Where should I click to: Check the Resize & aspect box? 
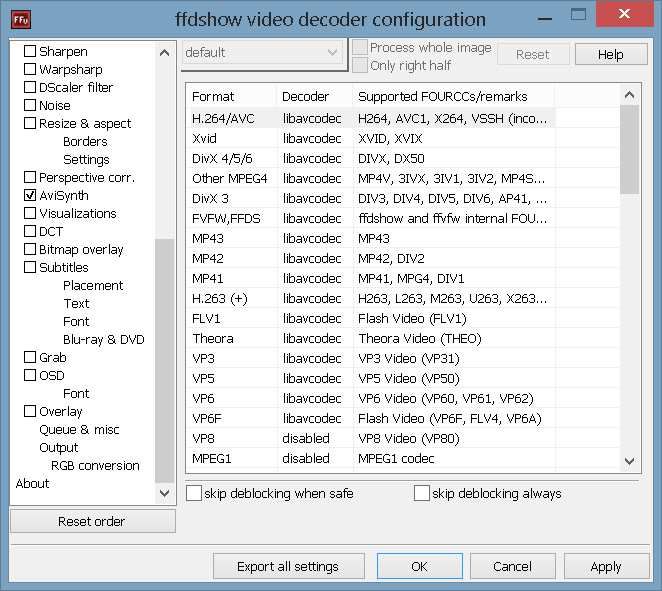click(30, 123)
